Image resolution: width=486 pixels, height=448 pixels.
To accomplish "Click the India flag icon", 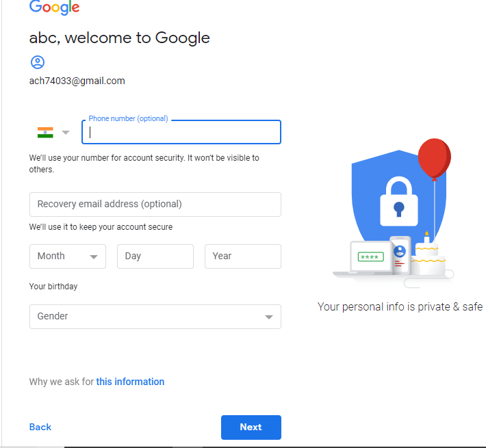I will (45, 133).
